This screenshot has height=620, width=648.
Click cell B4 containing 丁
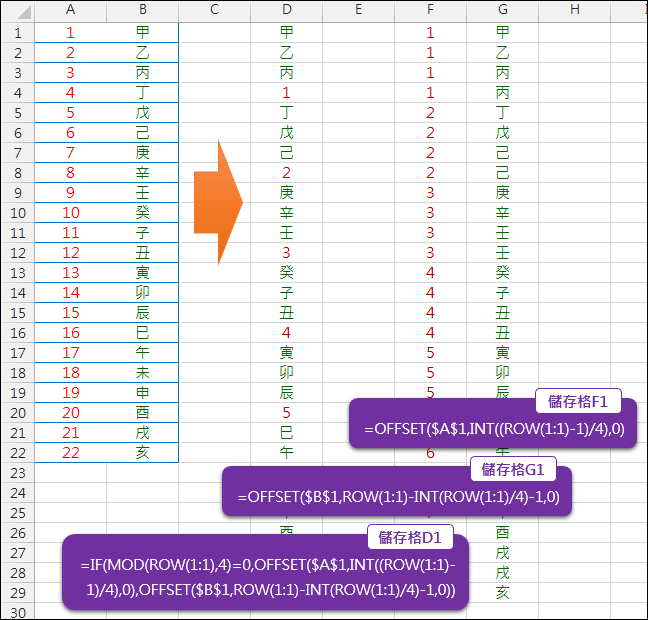point(143,93)
